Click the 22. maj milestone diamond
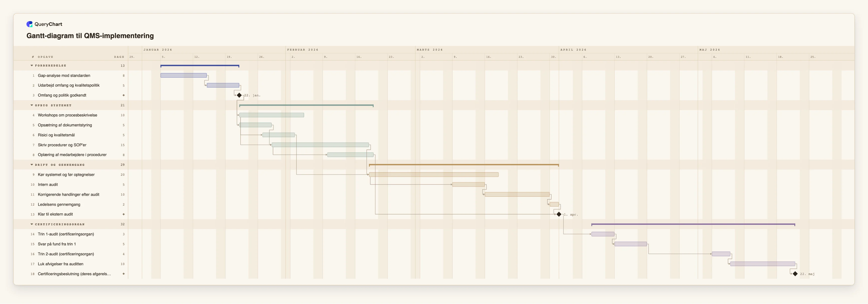 795,274
